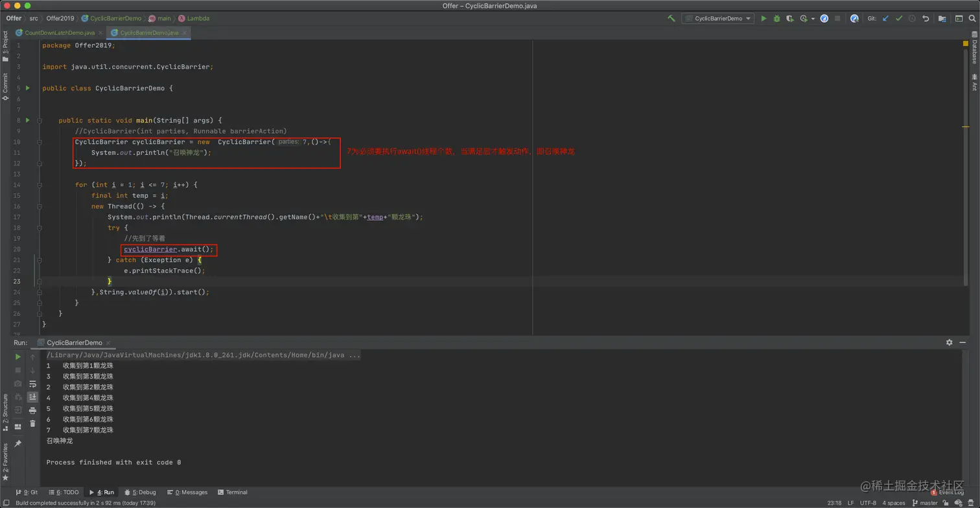Collapse the for loop fold on line 14

pyautogui.click(x=40, y=184)
